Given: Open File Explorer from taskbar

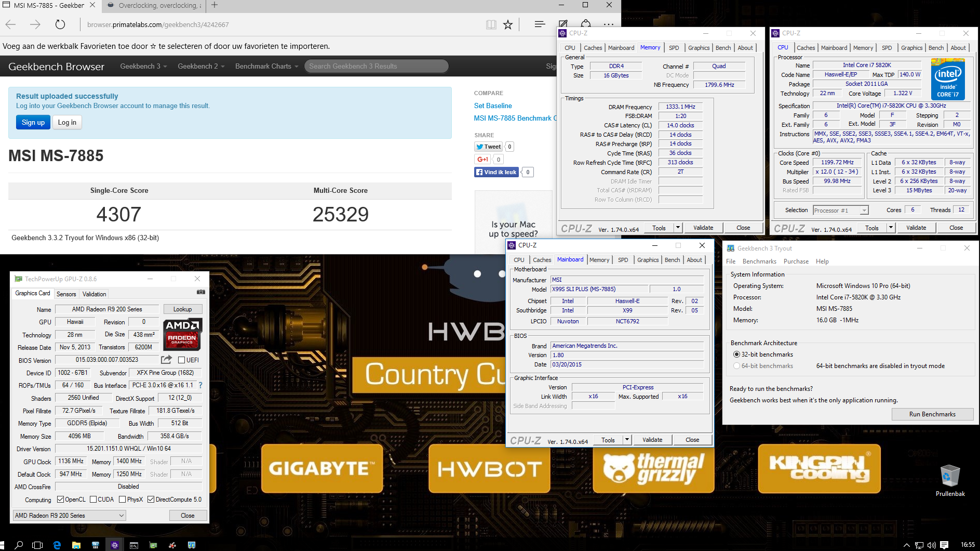Looking at the screenshot, I should [x=76, y=545].
